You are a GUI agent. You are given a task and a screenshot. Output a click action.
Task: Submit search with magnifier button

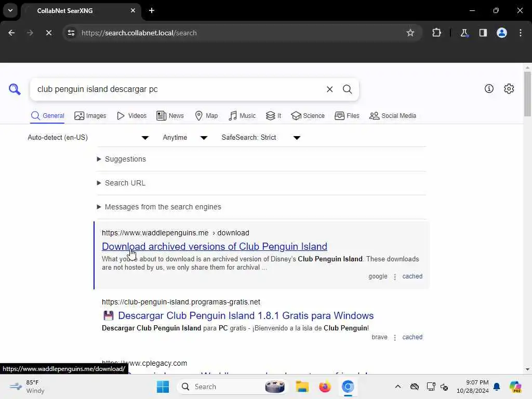[347, 89]
